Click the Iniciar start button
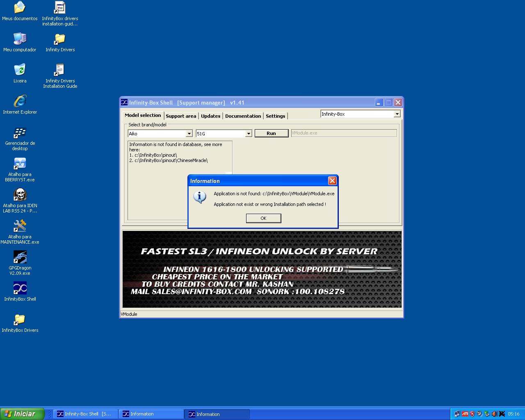525x420 pixels. (22, 414)
